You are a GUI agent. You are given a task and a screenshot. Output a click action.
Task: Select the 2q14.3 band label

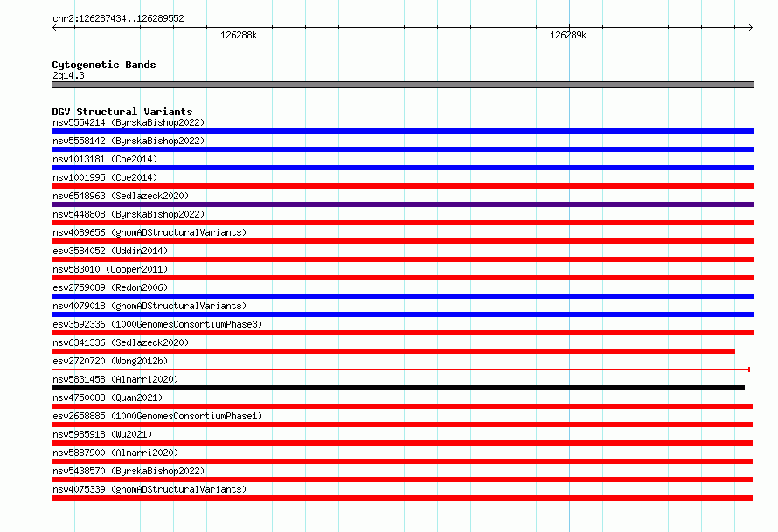tap(68, 75)
